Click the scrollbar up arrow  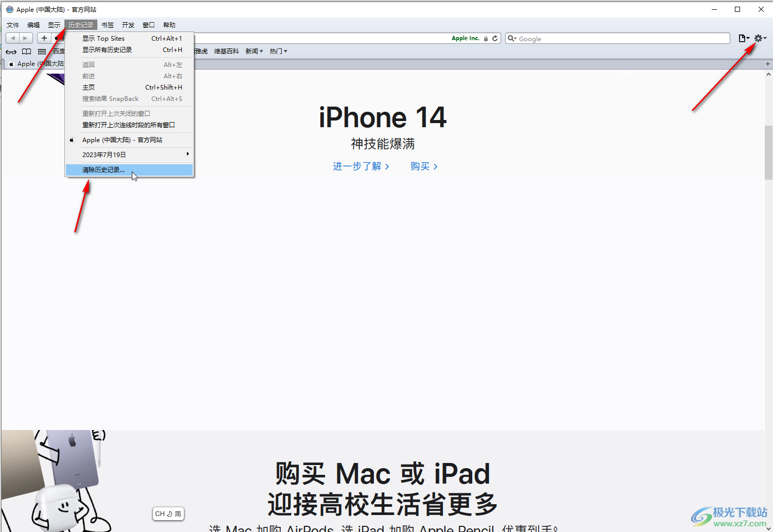pos(768,74)
